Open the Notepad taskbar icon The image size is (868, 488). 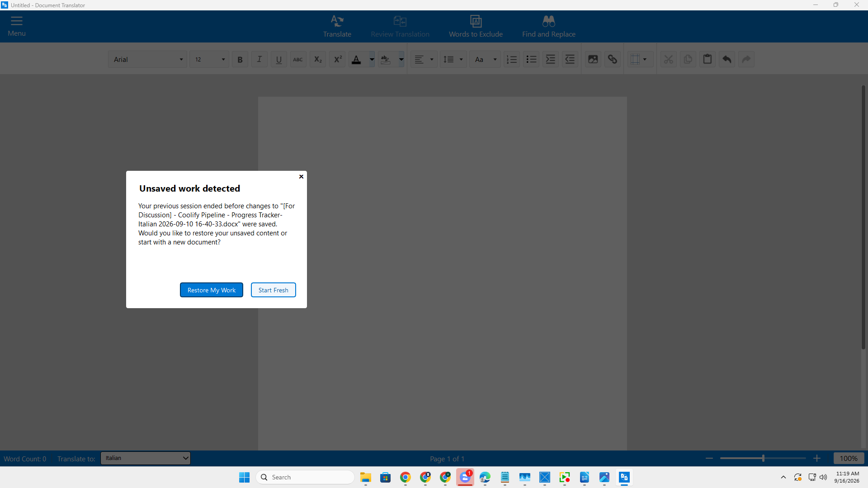tap(505, 477)
